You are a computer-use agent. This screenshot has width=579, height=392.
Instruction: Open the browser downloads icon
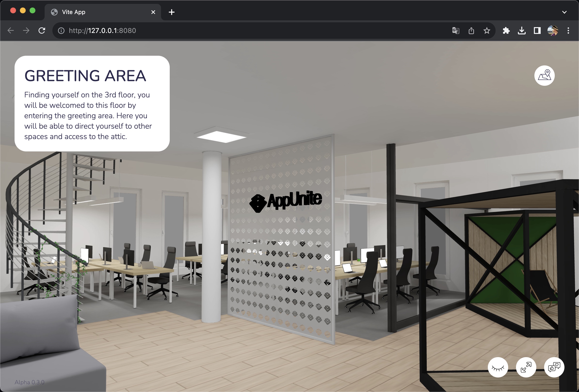click(x=522, y=31)
